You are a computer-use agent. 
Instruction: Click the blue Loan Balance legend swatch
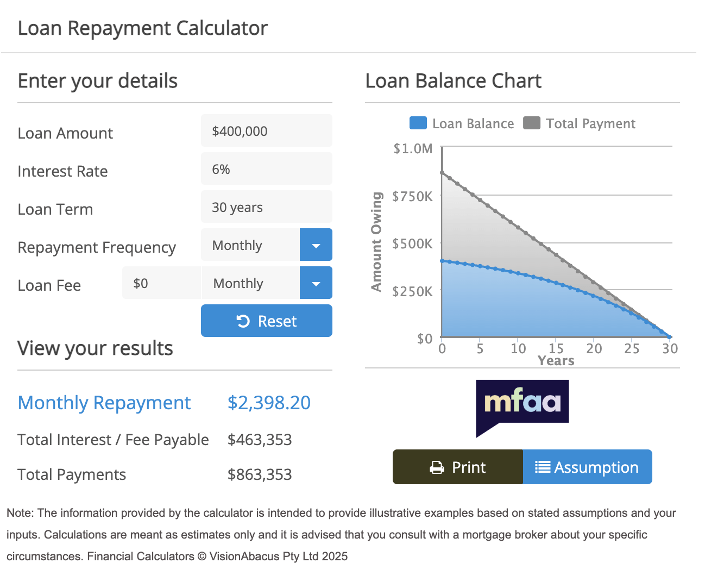click(418, 123)
